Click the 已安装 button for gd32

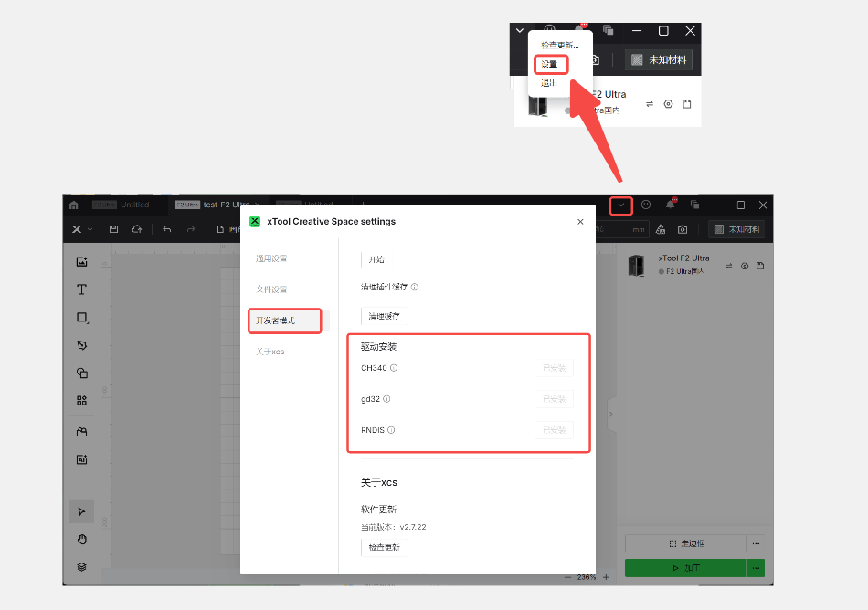(x=554, y=399)
